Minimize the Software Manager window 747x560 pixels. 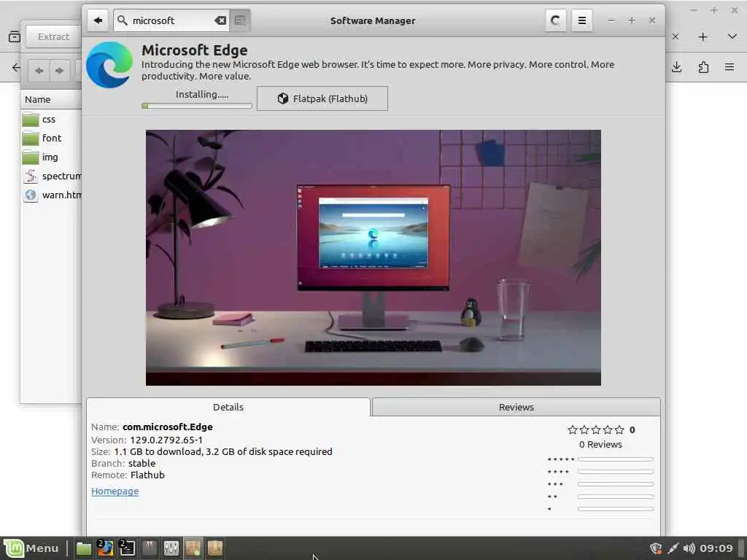pos(611,20)
